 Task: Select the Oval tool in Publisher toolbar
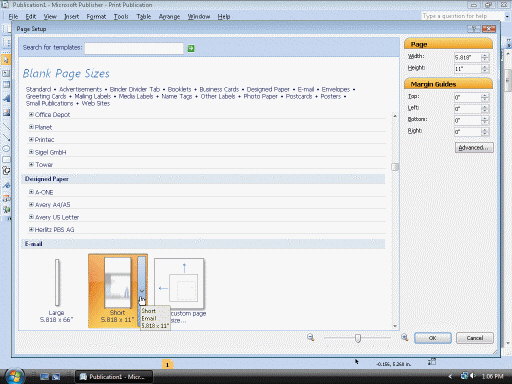pyautogui.click(x=6, y=149)
